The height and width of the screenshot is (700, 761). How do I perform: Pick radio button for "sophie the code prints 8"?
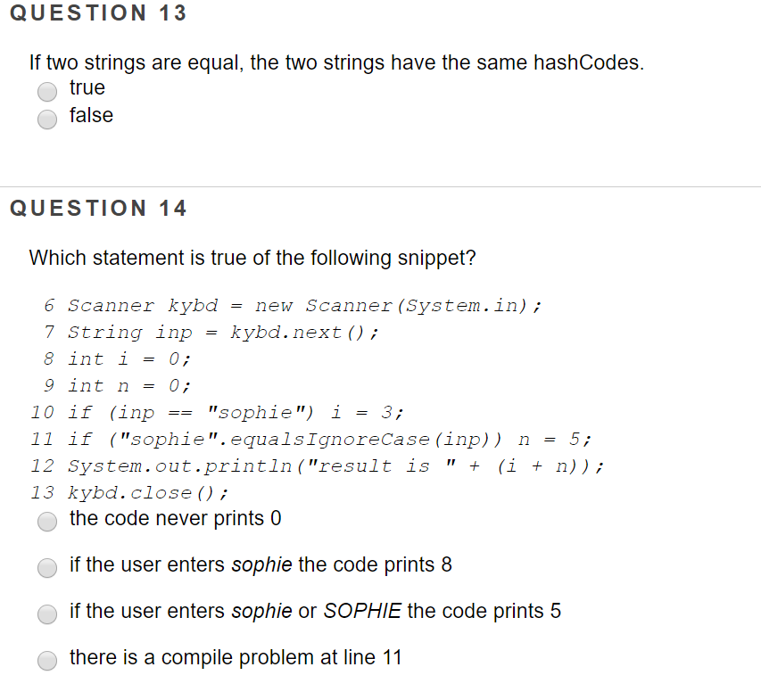[47, 567]
